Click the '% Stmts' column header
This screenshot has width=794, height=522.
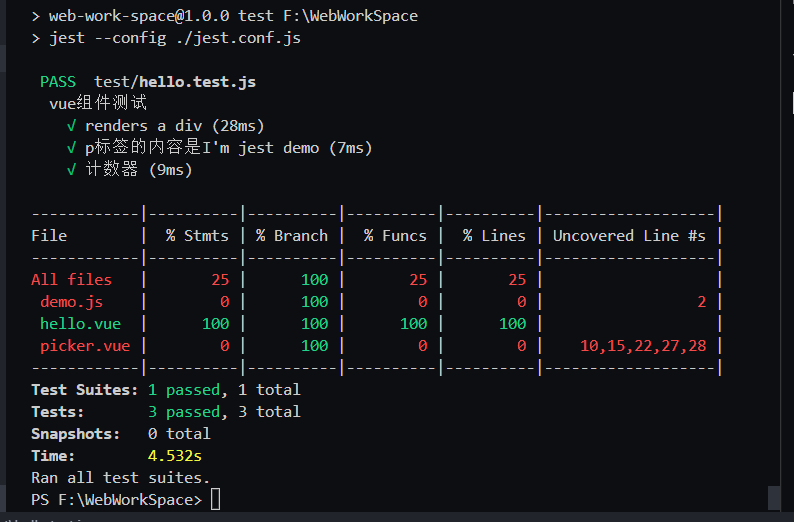pos(197,235)
